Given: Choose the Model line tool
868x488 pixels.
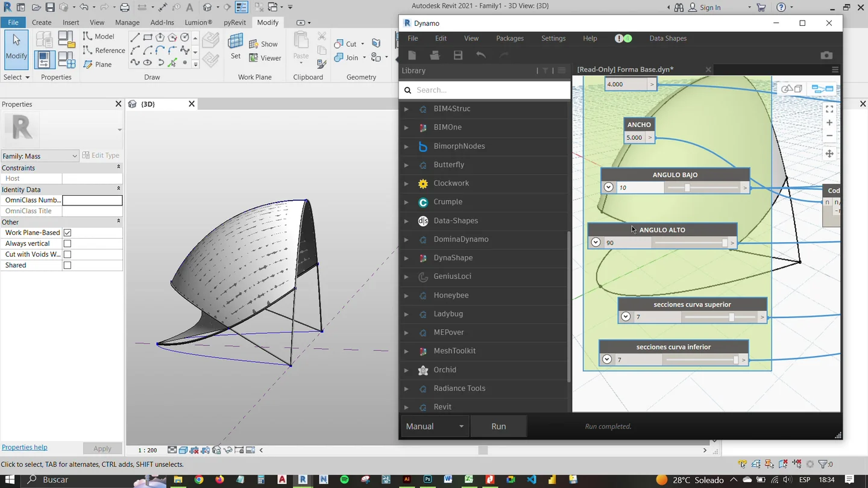Looking at the screenshot, I should (99, 36).
